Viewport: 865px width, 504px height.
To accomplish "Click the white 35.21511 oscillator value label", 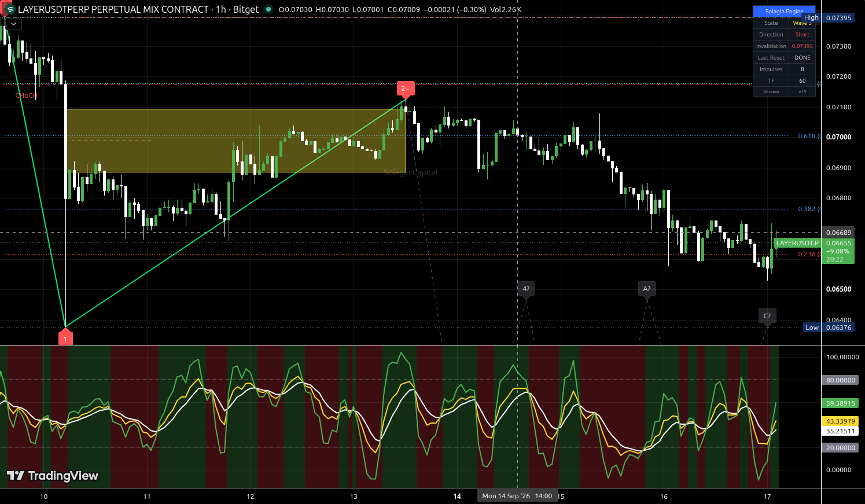I will 841,431.
